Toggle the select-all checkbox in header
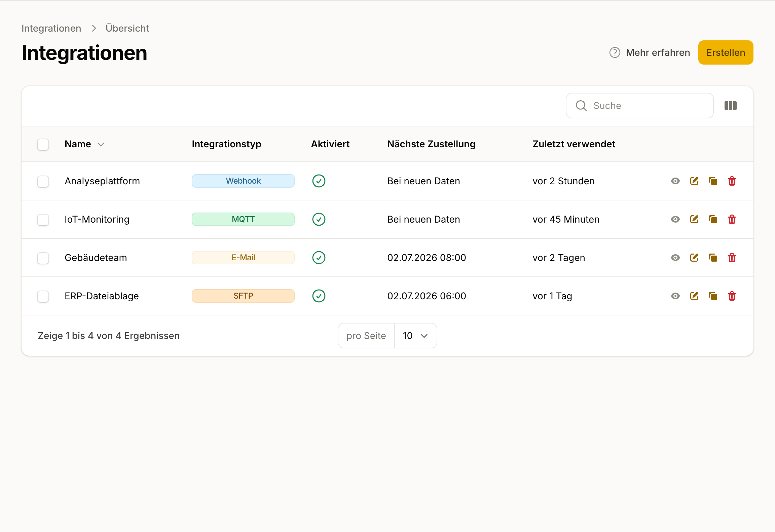The width and height of the screenshot is (775, 532). tap(43, 144)
